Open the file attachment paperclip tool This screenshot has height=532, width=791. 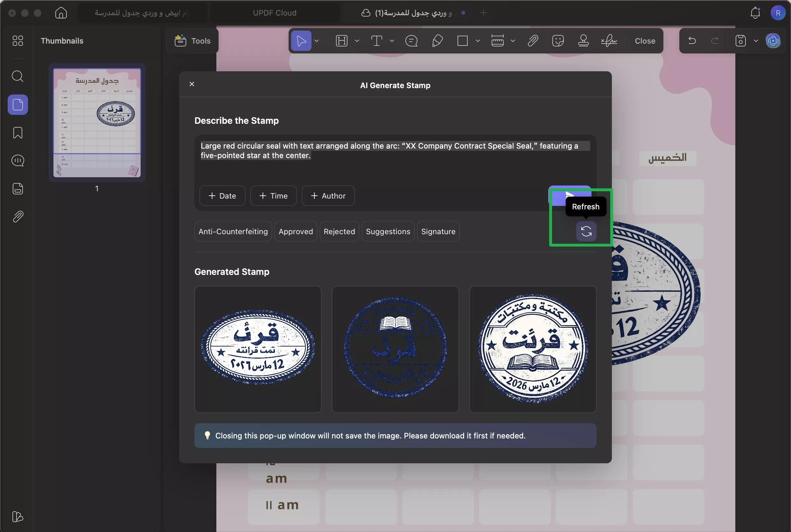[532, 41]
